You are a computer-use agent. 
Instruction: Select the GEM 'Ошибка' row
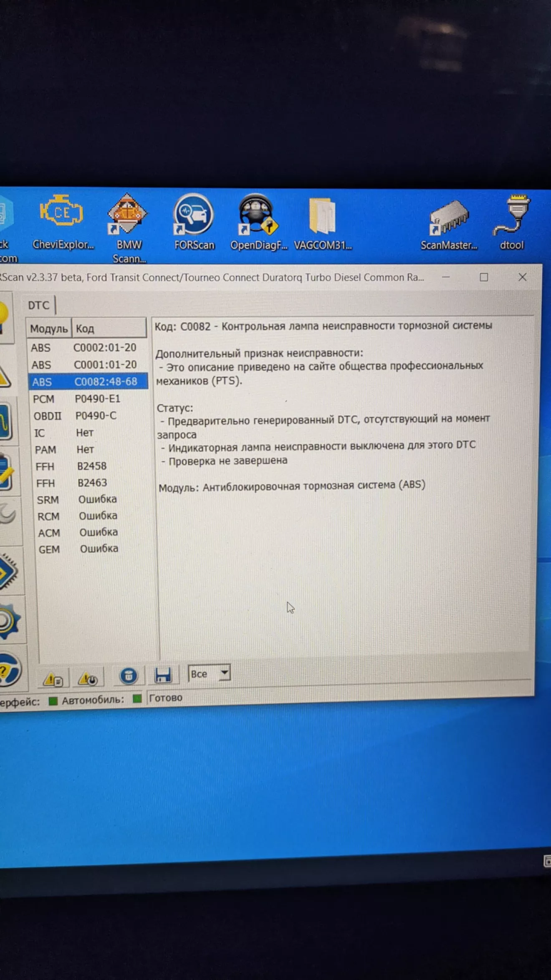point(93,549)
